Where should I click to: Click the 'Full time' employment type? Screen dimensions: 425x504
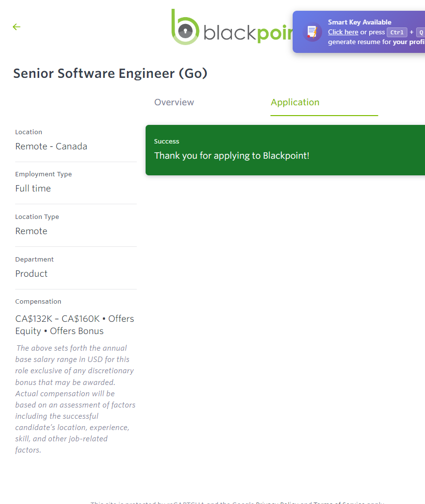[x=33, y=189]
